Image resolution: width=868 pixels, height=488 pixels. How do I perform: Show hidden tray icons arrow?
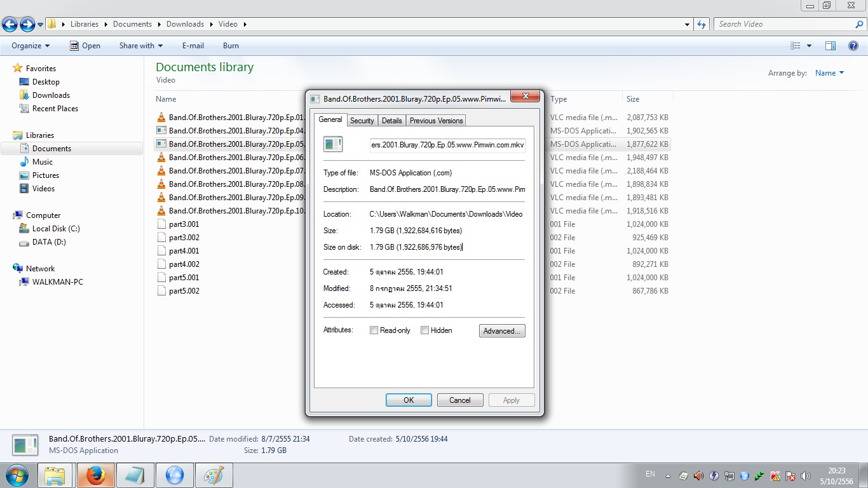point(668,475)
